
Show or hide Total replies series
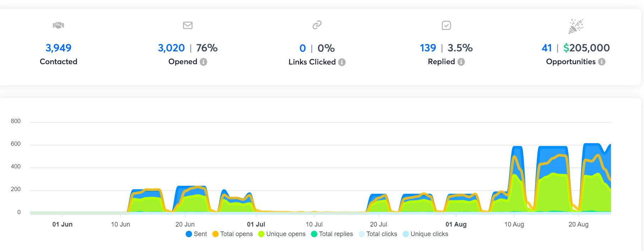point(332,234)
